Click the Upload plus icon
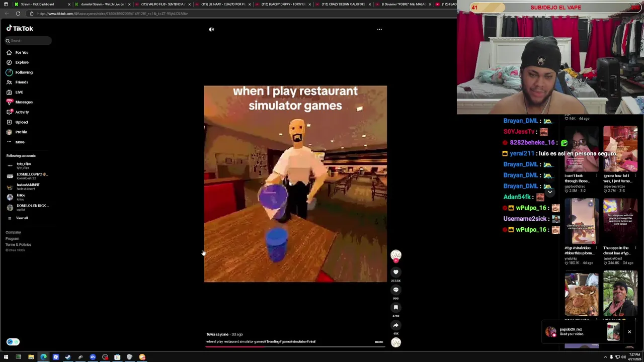This screenshot has height=362, width=644. 9,122
